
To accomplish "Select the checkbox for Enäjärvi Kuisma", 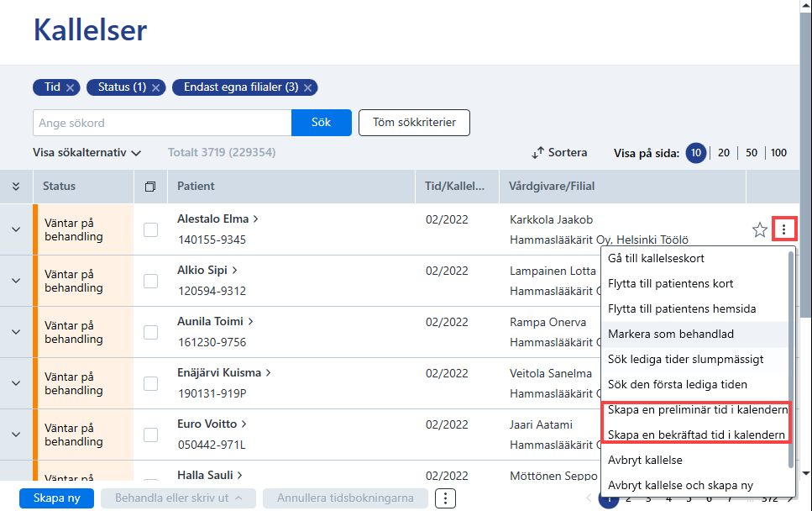I will click(x=150, y=383).
